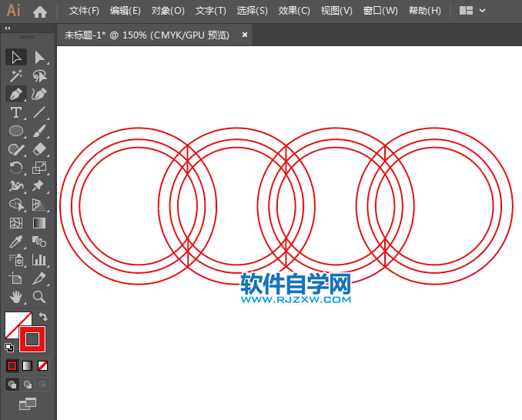Choose the Shaper tool
This screenshot has height=420, width=522.
tap(16, 149)
